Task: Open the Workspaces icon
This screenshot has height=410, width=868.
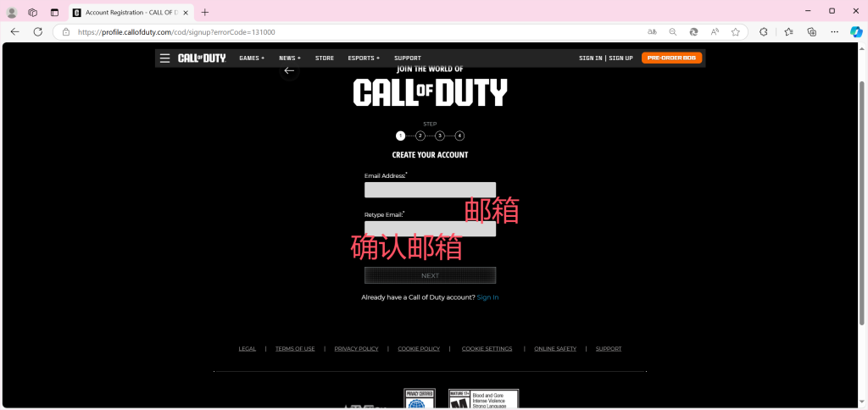Action: (33, 12)
